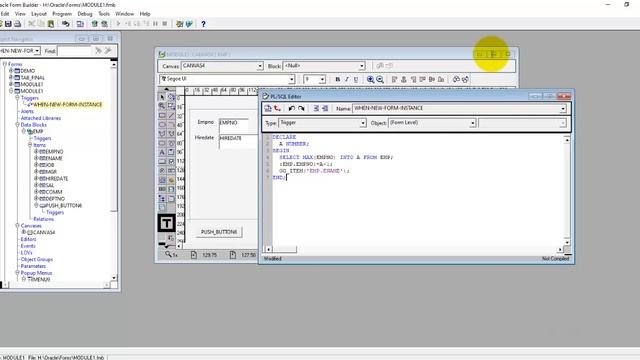Open the Layout menu
Viewport: 640px width, 360px height.
click(x=39, y=14)
